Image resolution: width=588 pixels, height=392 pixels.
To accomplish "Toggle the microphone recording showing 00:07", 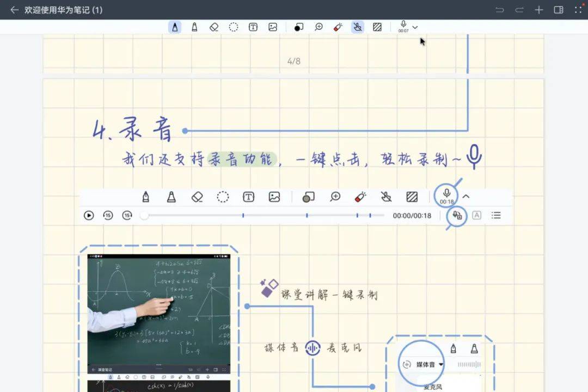I will (x=403, y=26).
